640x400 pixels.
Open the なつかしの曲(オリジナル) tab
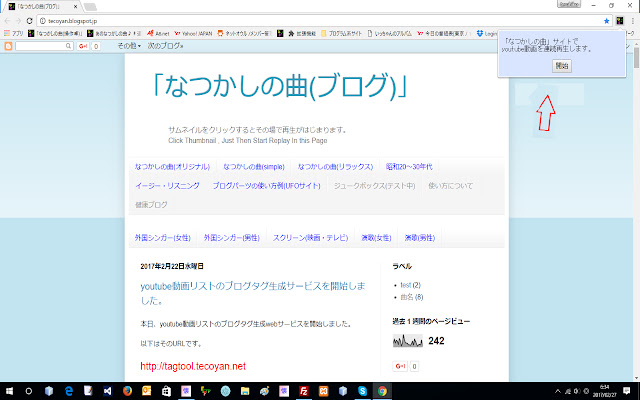pyautogui.click(x=173, y=166)
